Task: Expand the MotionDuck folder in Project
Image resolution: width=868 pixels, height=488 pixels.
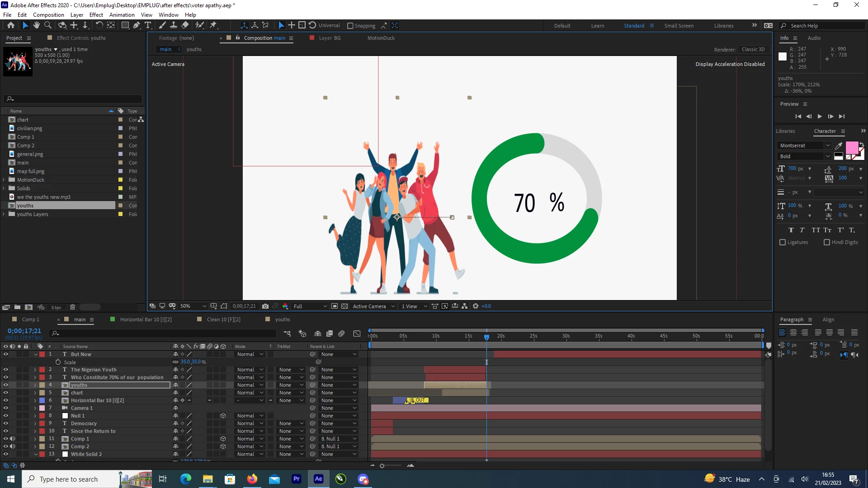Action: tap(4, 180)
